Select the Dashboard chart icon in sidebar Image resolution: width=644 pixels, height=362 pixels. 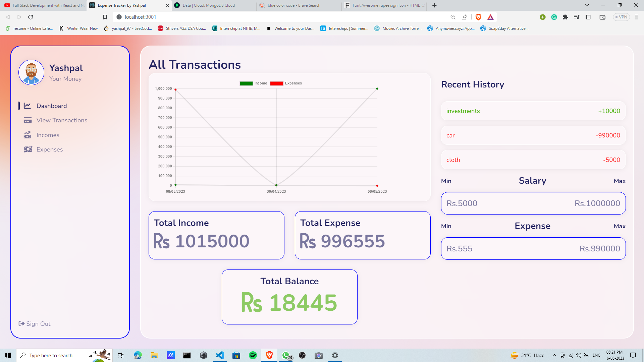click(28, 106)
